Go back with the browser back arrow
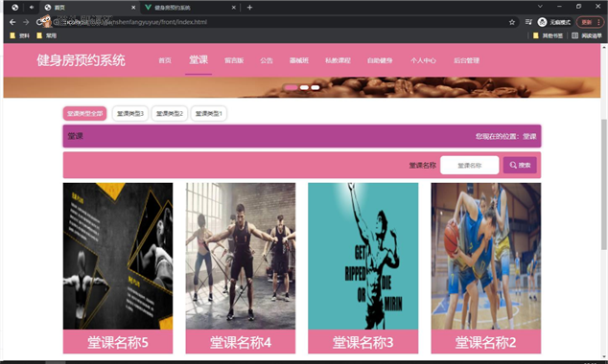This screenshot has height=364, width=608. click(12, 22)
